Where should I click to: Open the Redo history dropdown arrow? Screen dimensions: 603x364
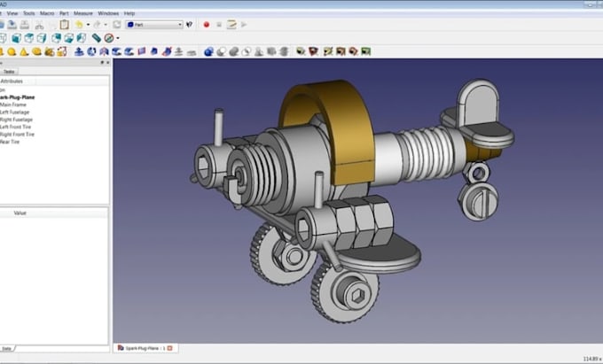106,25
